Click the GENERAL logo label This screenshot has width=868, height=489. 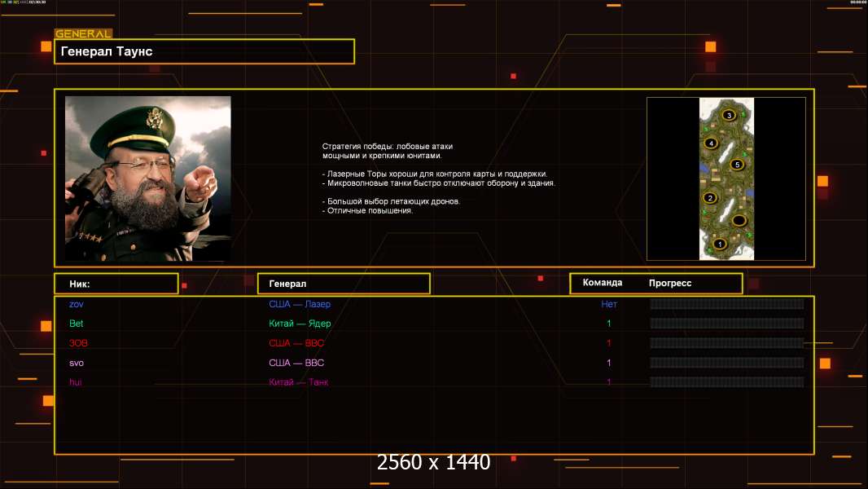pyautogui.click(x=83, y=34)
